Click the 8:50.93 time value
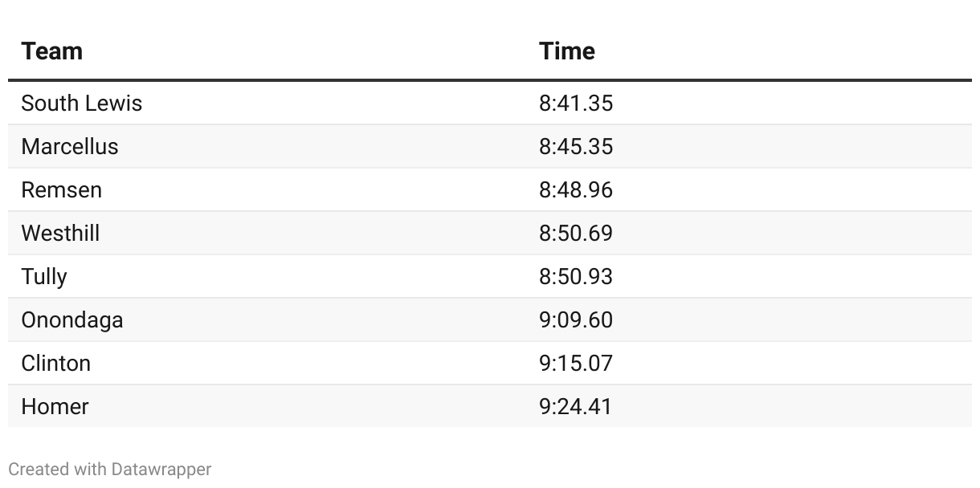This screenshot has width=980, height=488. click(x=576, y=276)
